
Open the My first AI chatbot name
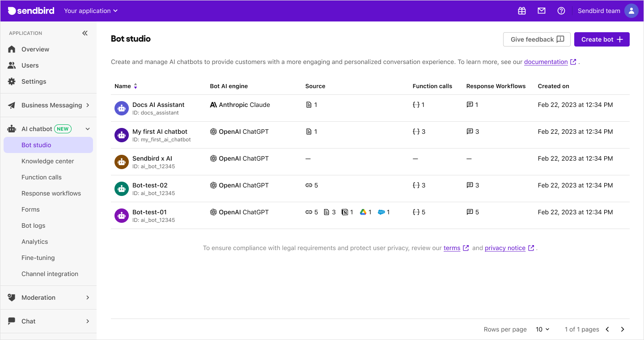coord(160,132)
